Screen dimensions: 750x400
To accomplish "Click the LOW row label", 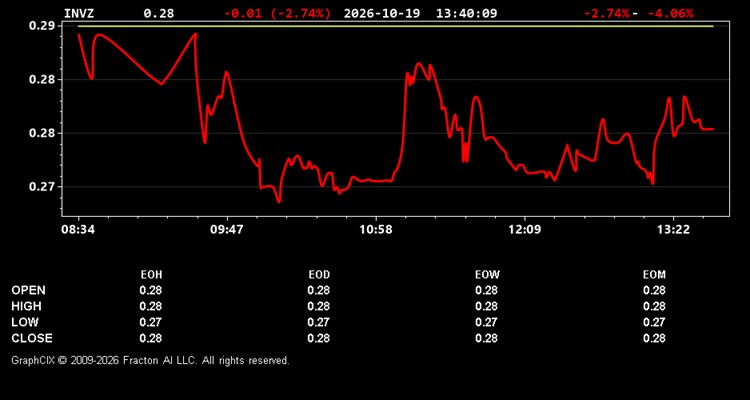I will pos(25,322).
